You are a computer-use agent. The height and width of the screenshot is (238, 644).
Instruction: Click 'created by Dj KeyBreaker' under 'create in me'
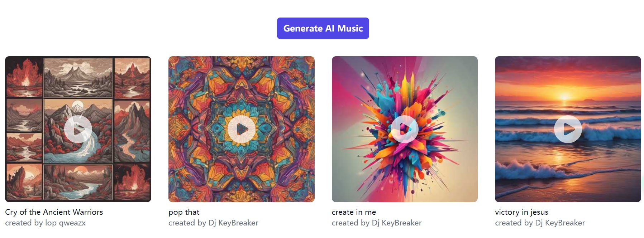pyautogui.click(x=377, y=223)
